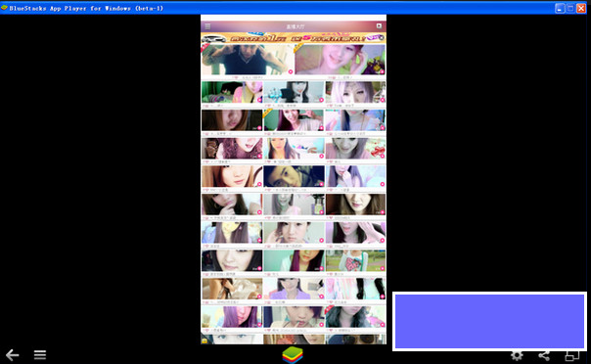This screenshot has height=364, width=591.
Task: Go back with the BlueStacks back arrow
Action: click(12, 355)
